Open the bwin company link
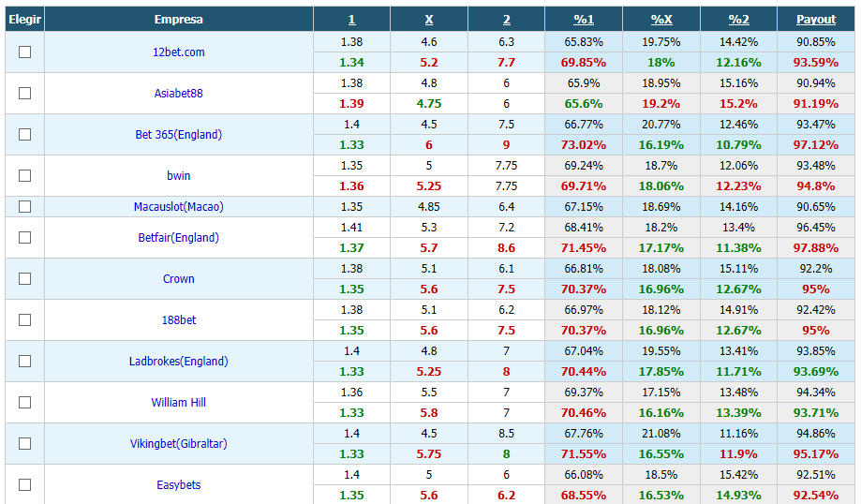Viewport: 861px width, 504px height. 178,176
